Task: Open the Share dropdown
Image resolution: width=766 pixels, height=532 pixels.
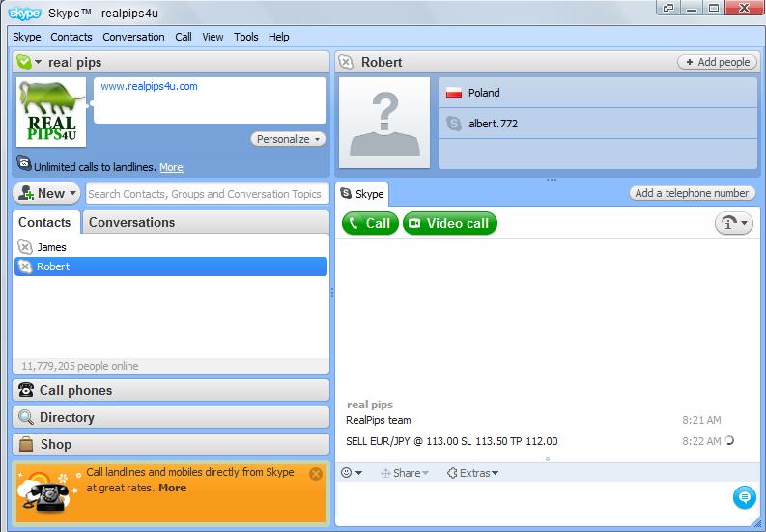Action: (x=405, y=473)
